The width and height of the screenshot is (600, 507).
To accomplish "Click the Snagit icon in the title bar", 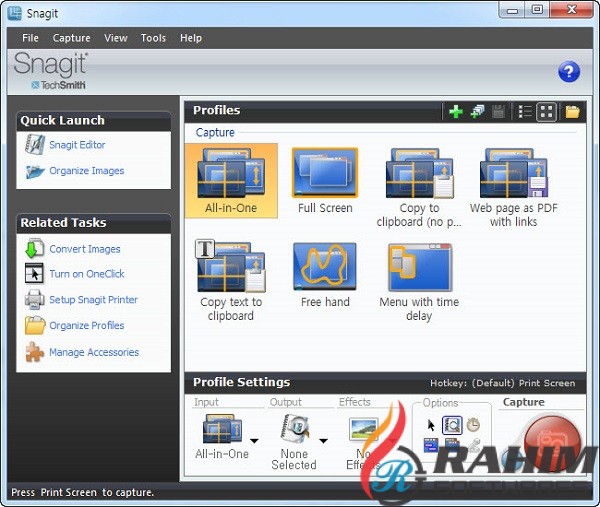I will click(x=15, y=13).
